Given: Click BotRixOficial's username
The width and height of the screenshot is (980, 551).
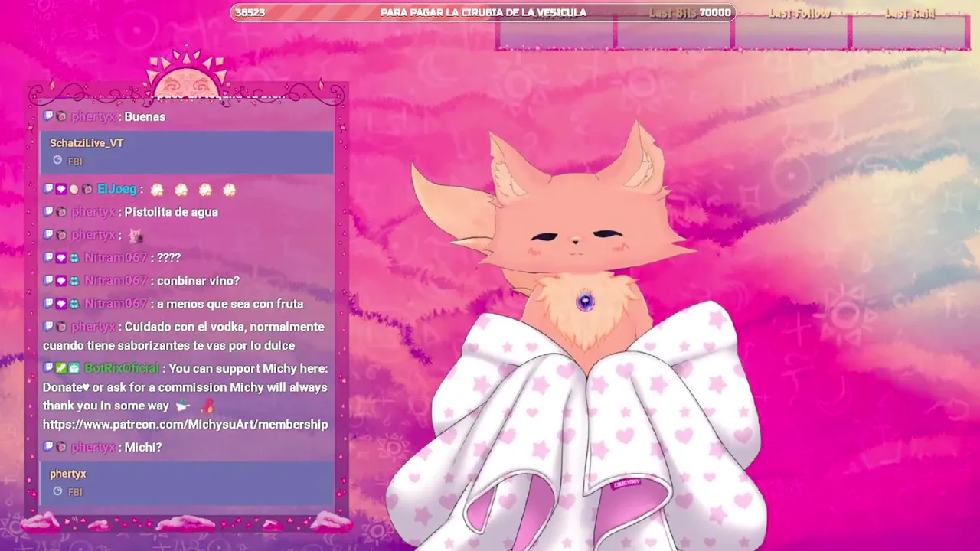Looking at the screenshot, I should click(122, 368).
